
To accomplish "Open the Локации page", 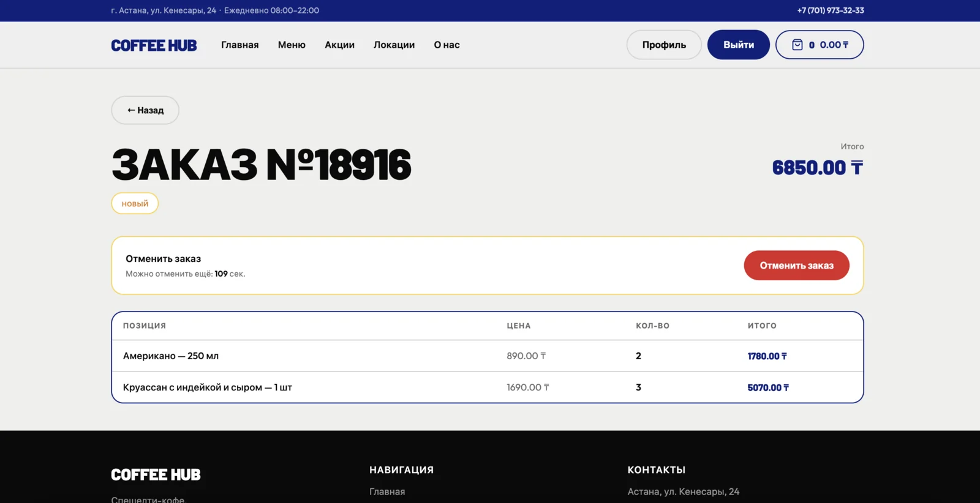I will pyautogui.click(x=394, y=45).
